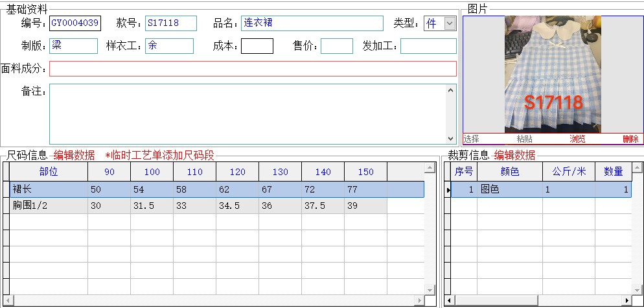
Task: Click size table vertical scrollbar up arrow
Action: tap(430, 167)
